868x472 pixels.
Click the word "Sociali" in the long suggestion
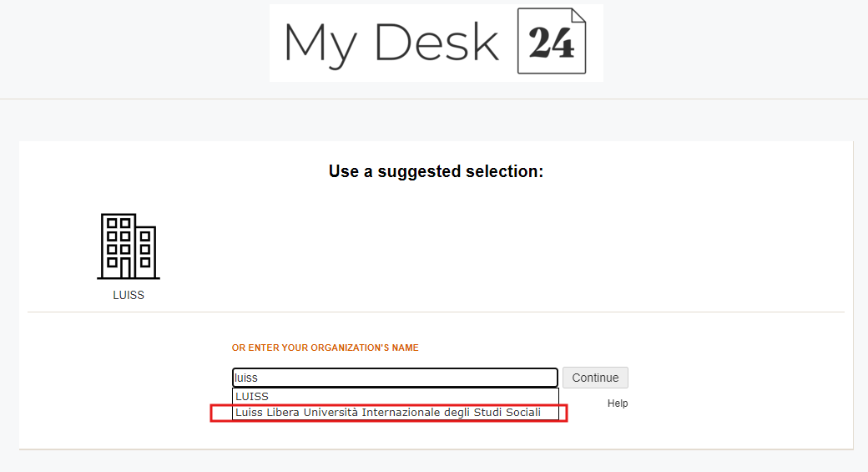pyautogui.click(x=523, y=413)
